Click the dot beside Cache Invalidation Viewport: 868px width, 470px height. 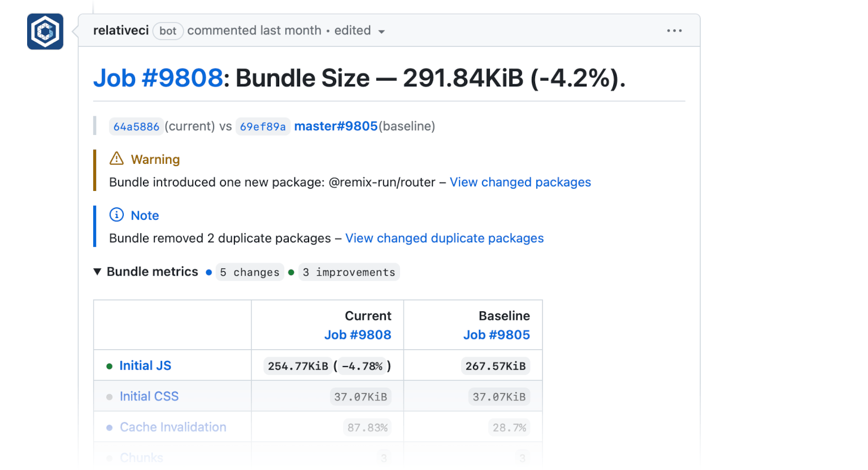[x=110, y=427]
